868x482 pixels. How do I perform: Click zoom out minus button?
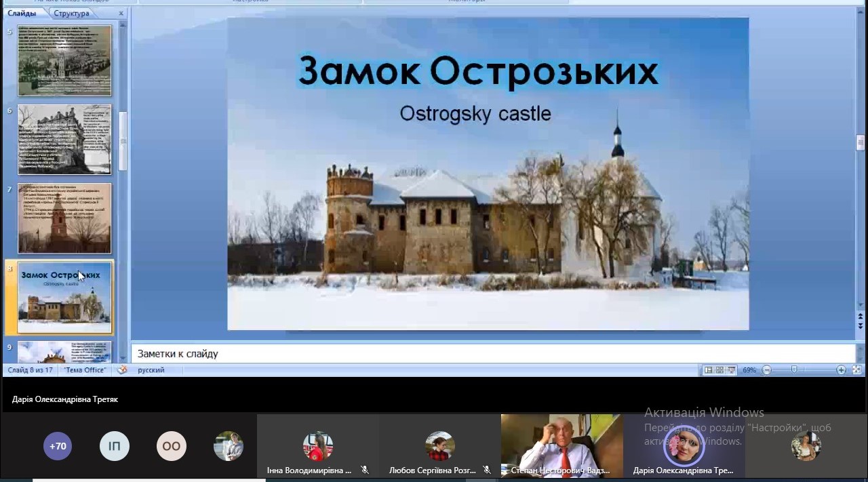point(767,370)
